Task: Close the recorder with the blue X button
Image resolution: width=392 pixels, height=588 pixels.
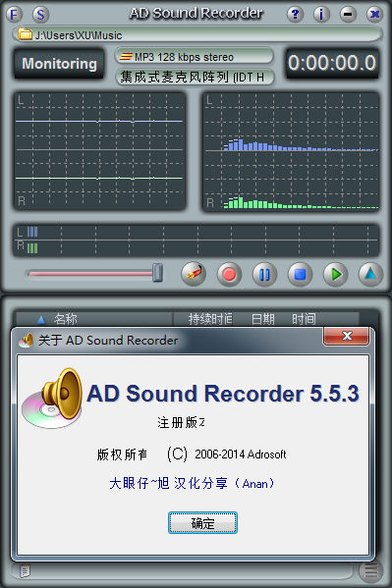Action: point(374,15)
